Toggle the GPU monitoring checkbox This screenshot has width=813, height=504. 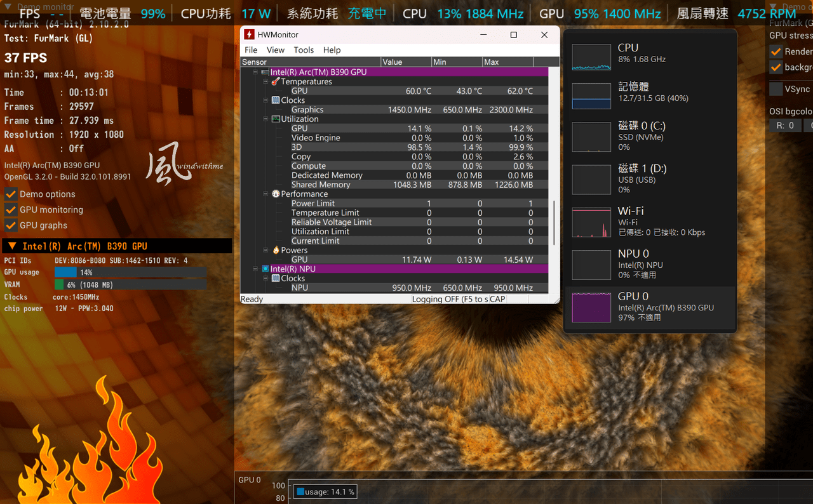(11, 209)
